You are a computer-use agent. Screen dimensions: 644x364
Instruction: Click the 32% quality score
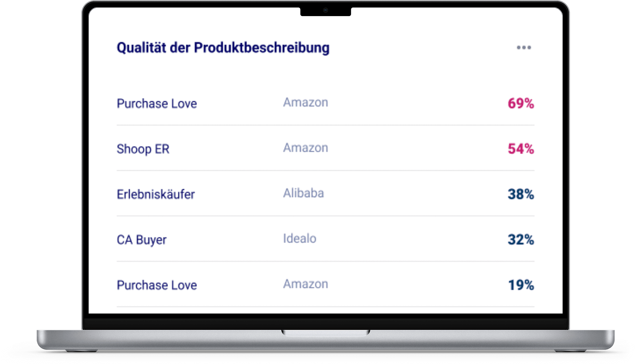[521, 240]
